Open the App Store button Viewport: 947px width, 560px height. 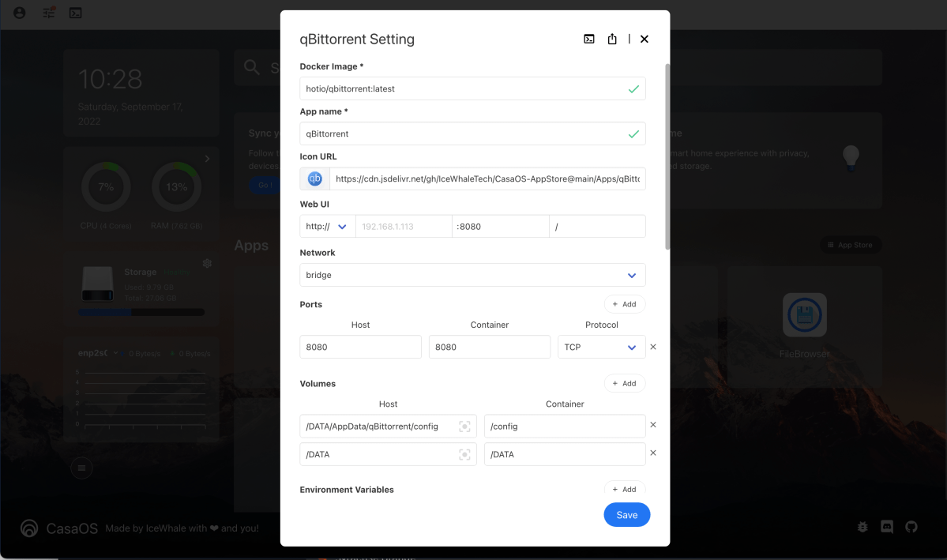(x=851, y=245)
